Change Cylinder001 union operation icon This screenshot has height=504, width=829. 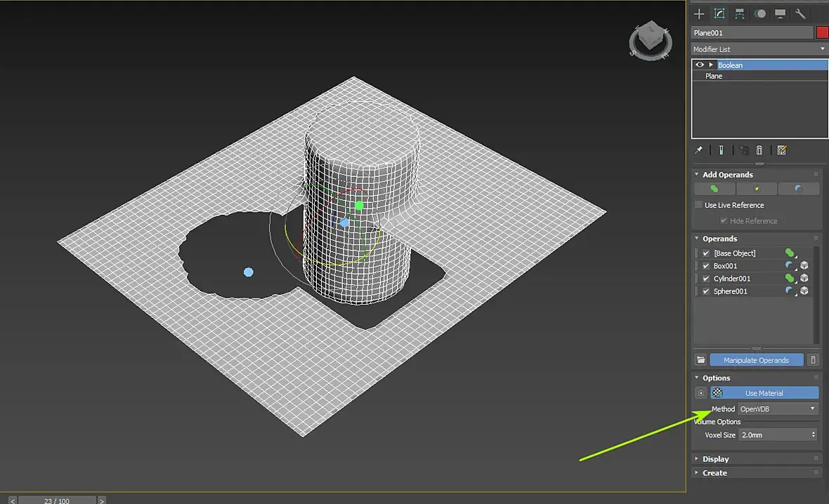tap(790, 279)
